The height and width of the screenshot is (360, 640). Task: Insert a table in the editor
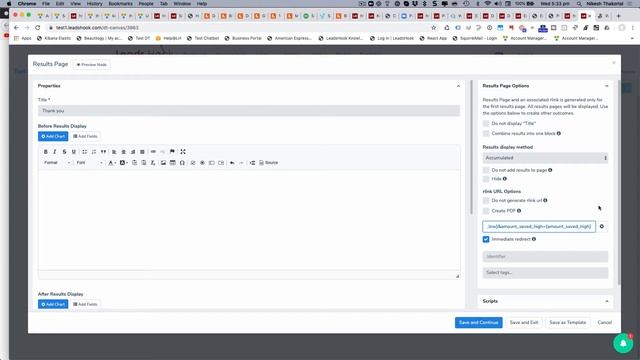coord(173,163)
